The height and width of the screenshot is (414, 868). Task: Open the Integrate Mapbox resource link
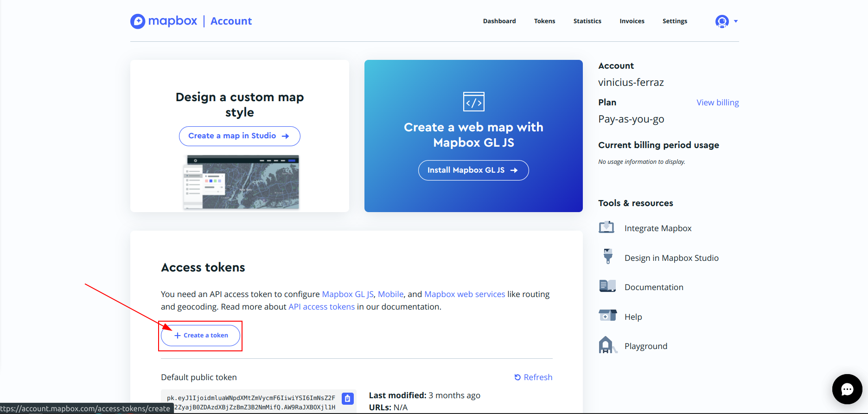[x=657, y=228]
